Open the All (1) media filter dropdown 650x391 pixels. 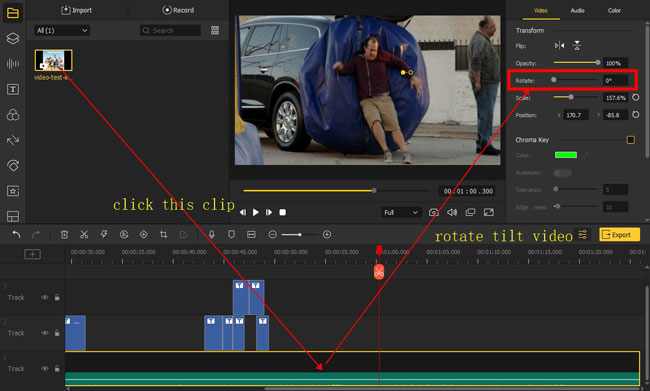pos(62,30)
